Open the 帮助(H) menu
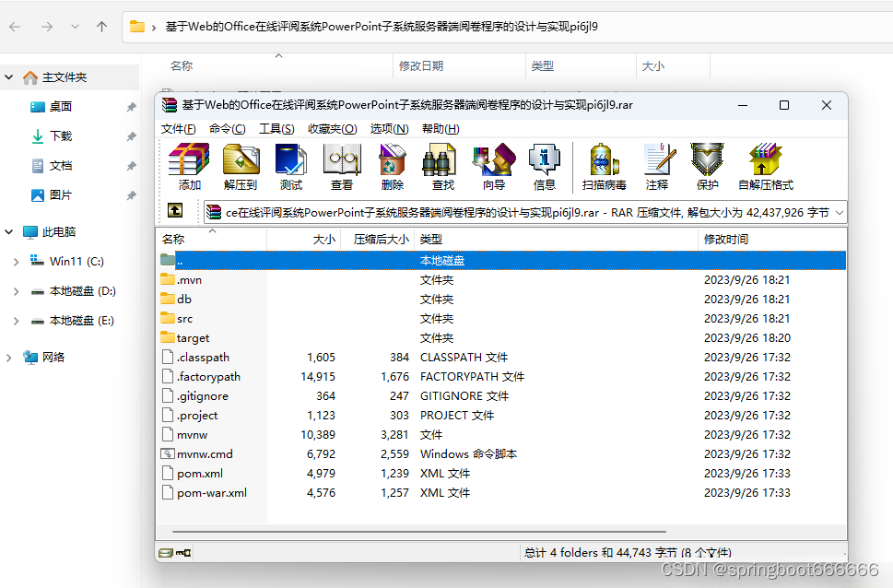893x588 pixels. (x=441, y=129)
